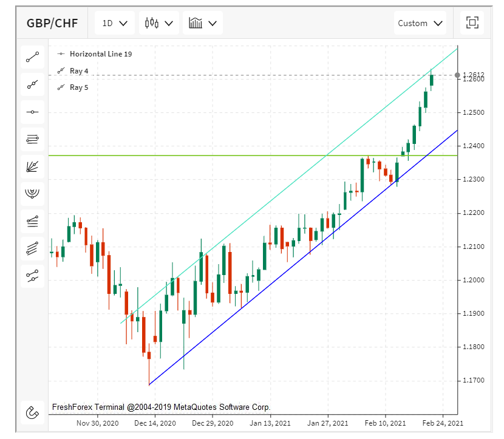504x439 pixels.
Task: Select Ray 5 in legend
Action: [73, 87]
